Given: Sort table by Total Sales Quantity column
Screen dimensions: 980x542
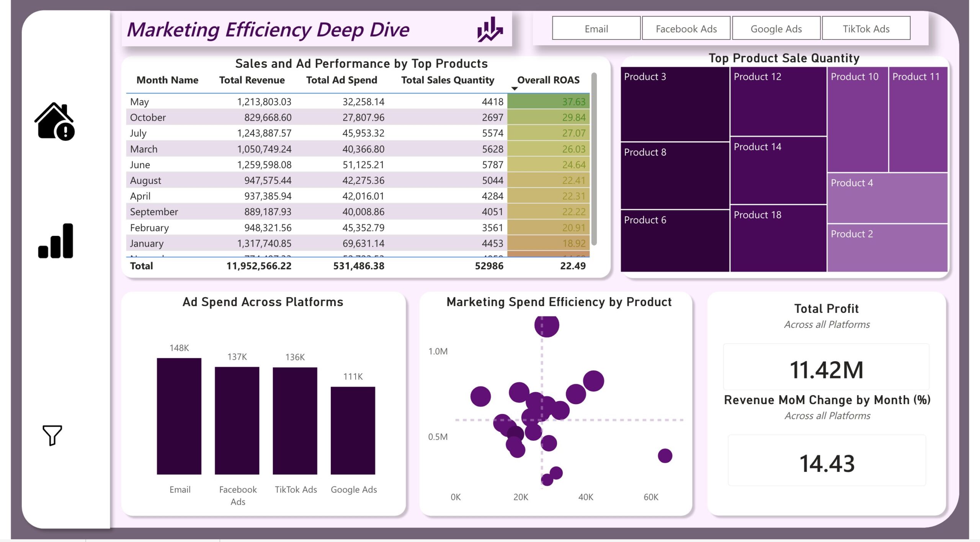Looking at the screenshot, I should coord(448,80).
